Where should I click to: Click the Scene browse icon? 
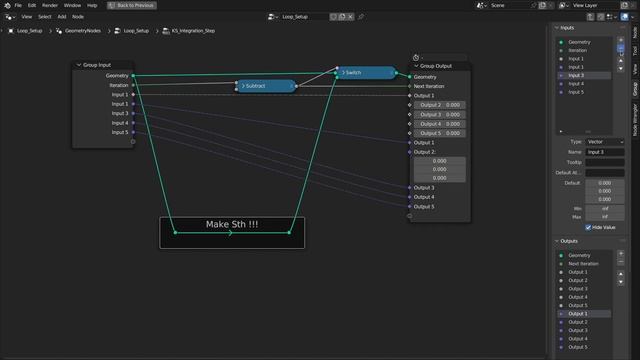coord(482,5)
